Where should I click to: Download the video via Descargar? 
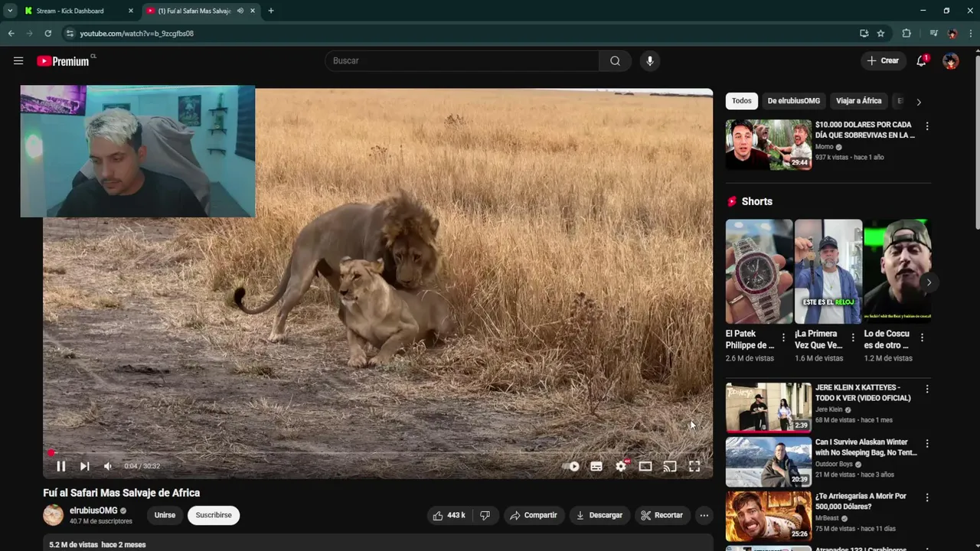[x=599, y=515]
